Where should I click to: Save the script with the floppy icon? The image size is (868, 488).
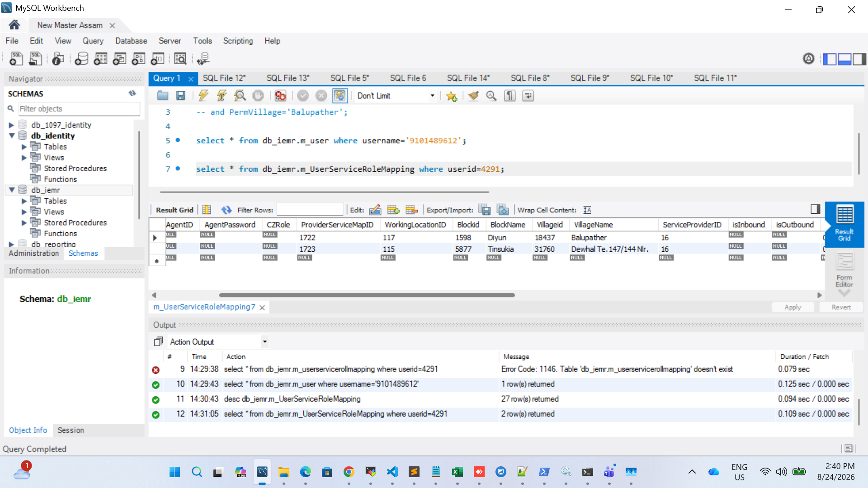[181, 96]
